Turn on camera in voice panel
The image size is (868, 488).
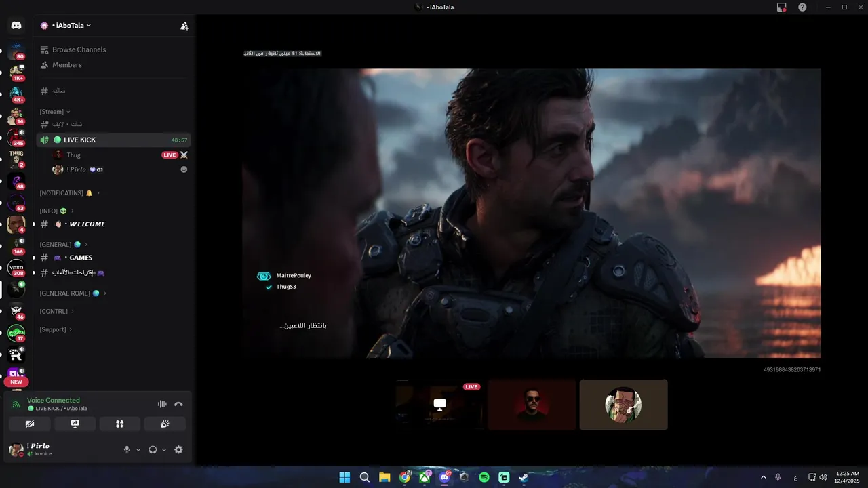(x=30, y=424)
